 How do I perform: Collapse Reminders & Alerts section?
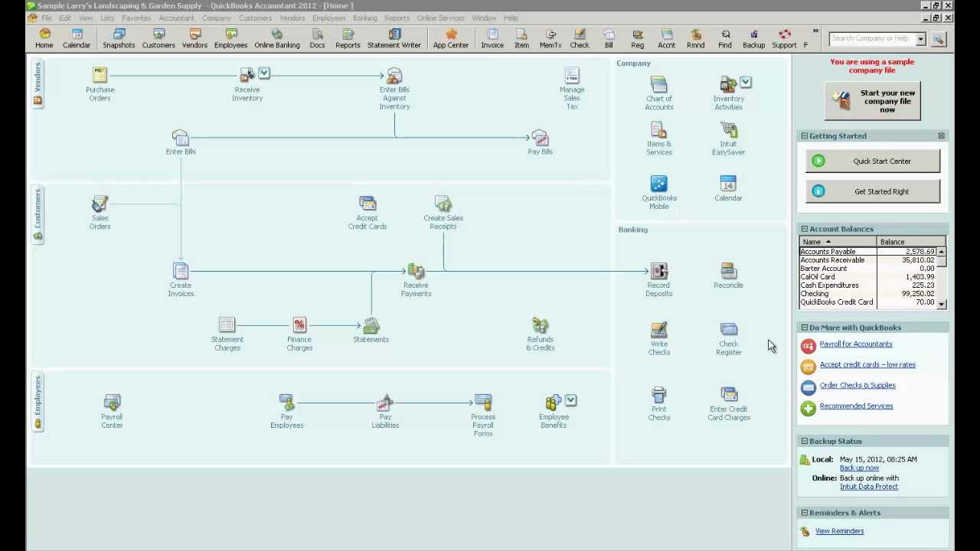[x=804, y=513]
